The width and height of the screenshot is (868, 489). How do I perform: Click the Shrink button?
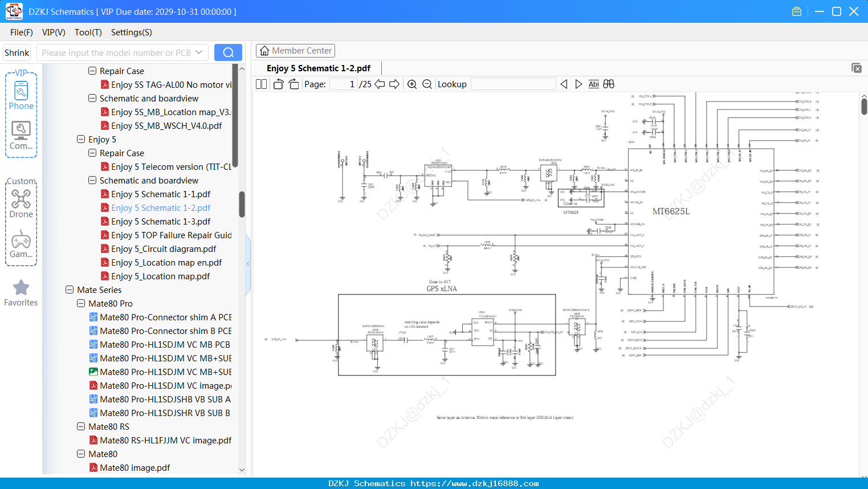click(17, 52)
